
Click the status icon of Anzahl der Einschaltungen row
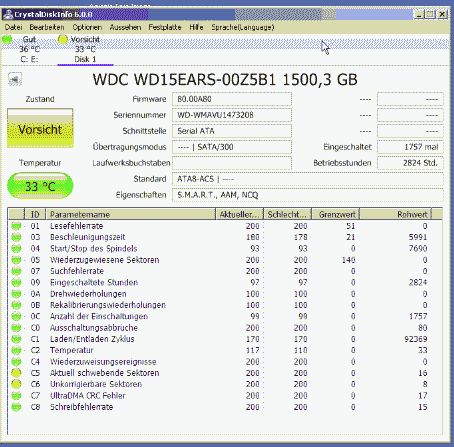point(16,317)
